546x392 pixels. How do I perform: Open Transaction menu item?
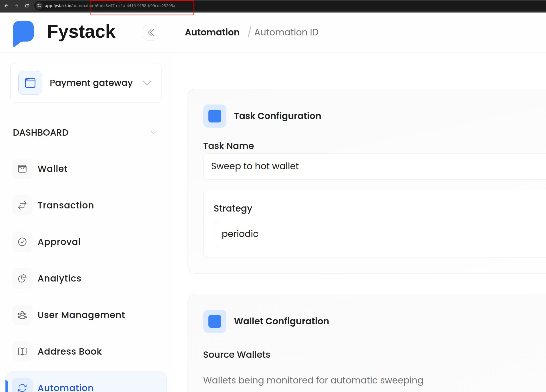pos(66,205)
